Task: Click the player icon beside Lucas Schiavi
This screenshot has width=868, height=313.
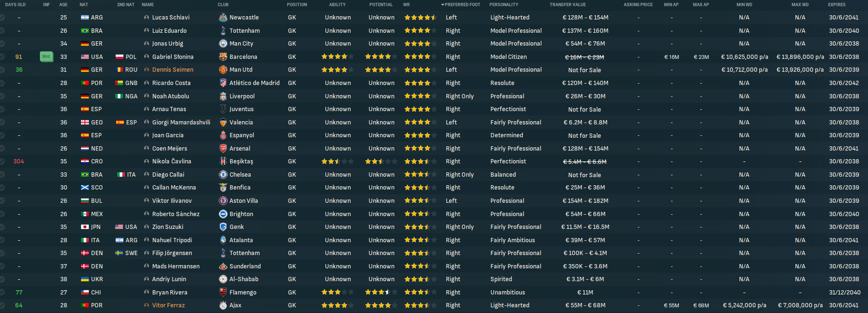Action: [147, 18]
